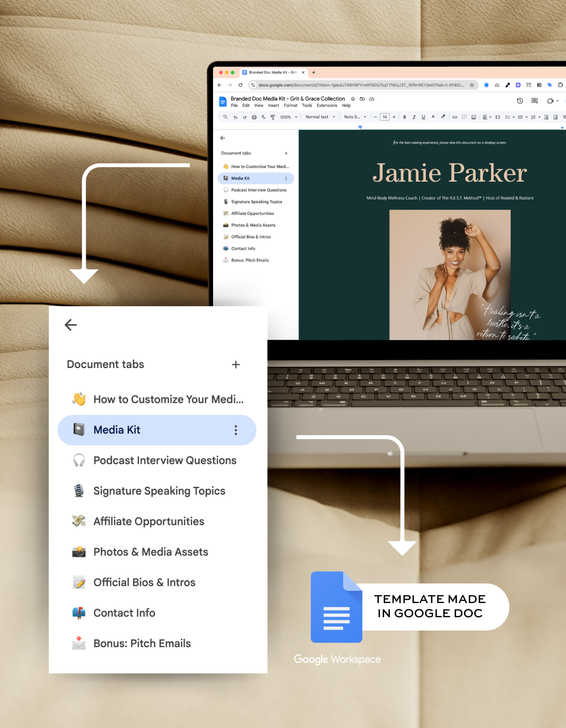Open the Insert menu
The height and width of the screenshot is (728, 566).
[273, 106]
